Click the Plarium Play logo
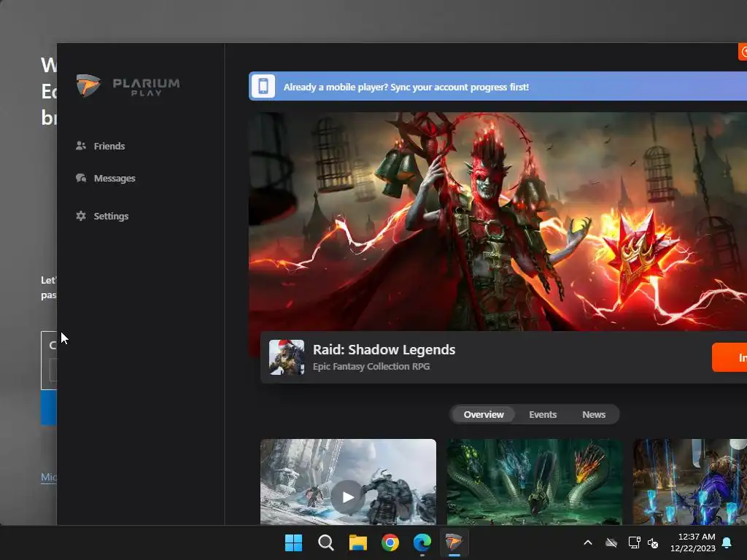 coord(128,86)
